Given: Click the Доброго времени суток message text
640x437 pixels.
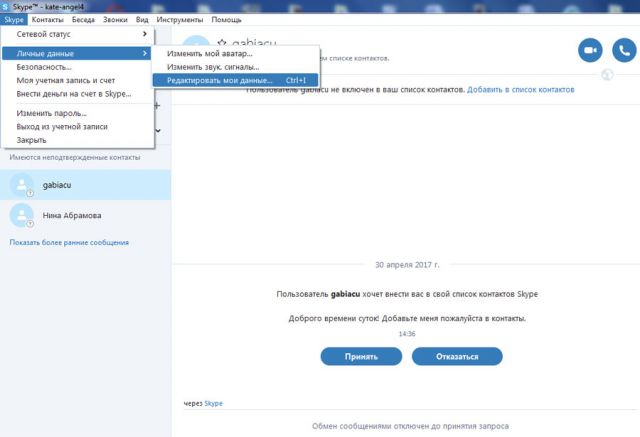Looking at the screenshot, I should 407,318.
